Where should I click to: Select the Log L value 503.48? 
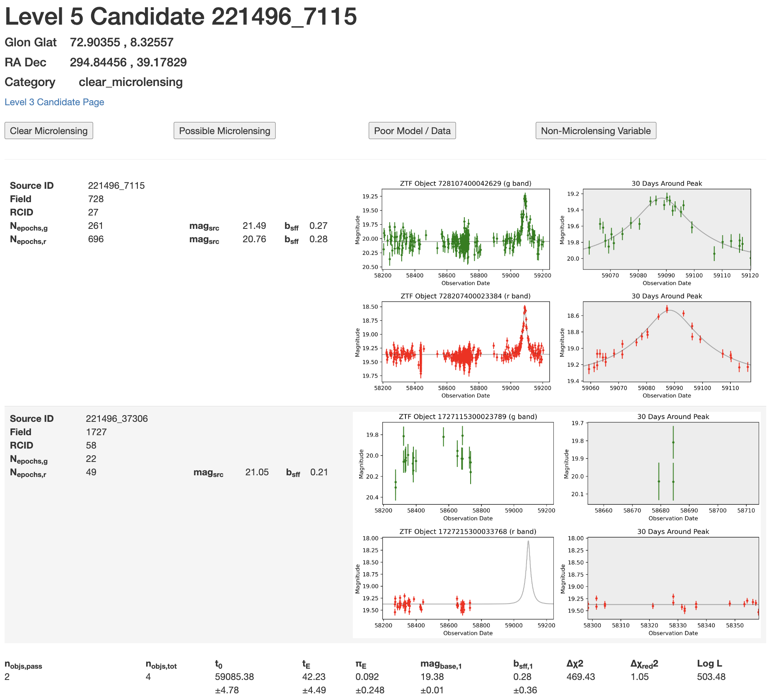coord(711,677)
